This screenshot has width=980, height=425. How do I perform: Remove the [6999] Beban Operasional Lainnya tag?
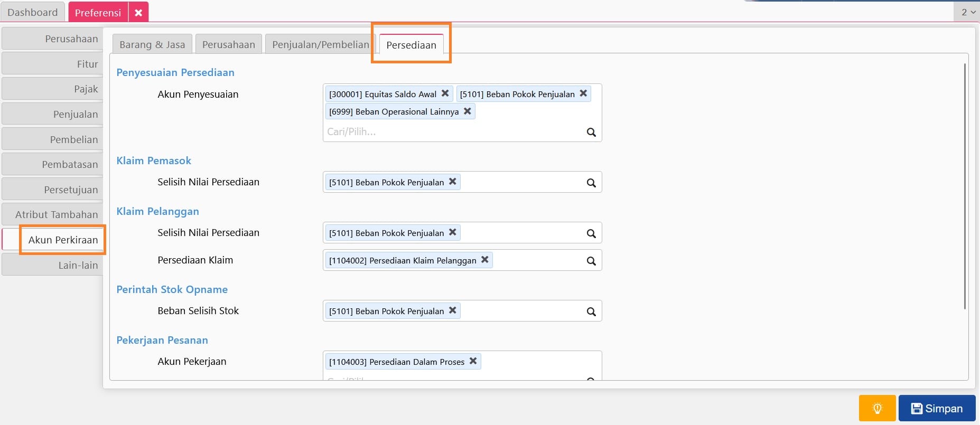[467, 111]
